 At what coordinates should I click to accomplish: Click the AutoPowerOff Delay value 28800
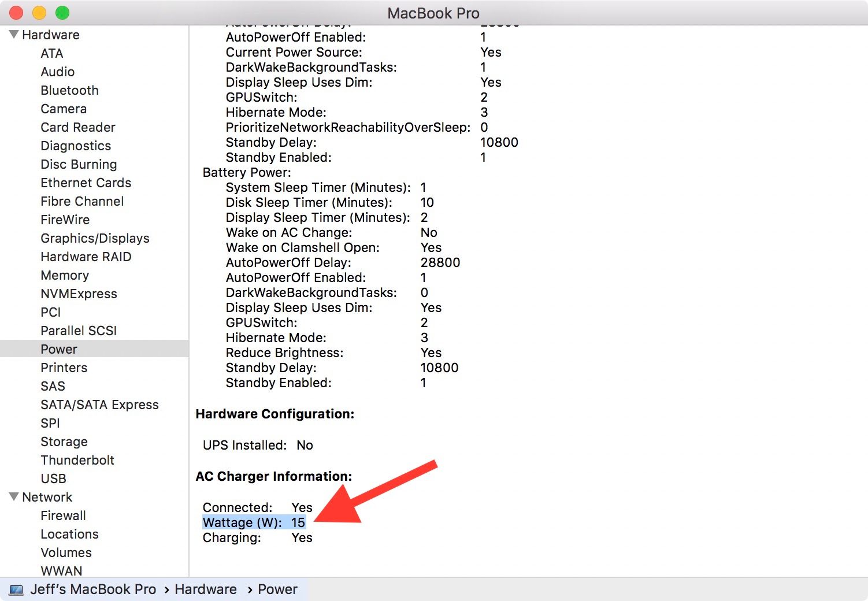point(440,262)
